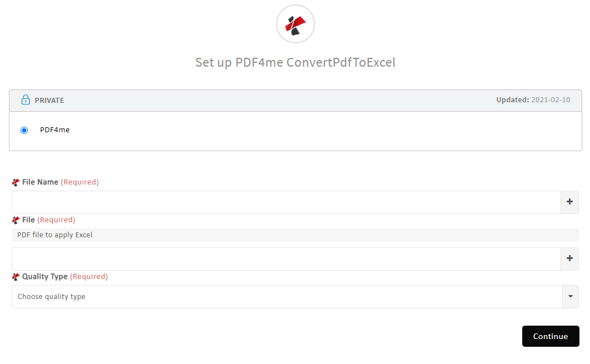590x364 pixels.
Task: Click the plus icon next to File Name field
Action: click(x=569, y=202)
